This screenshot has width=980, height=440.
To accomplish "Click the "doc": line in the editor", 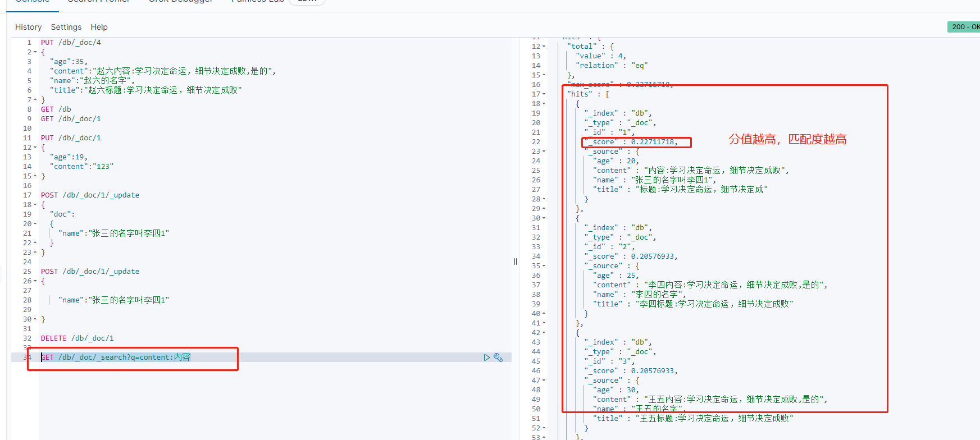I will click(62, 214).
